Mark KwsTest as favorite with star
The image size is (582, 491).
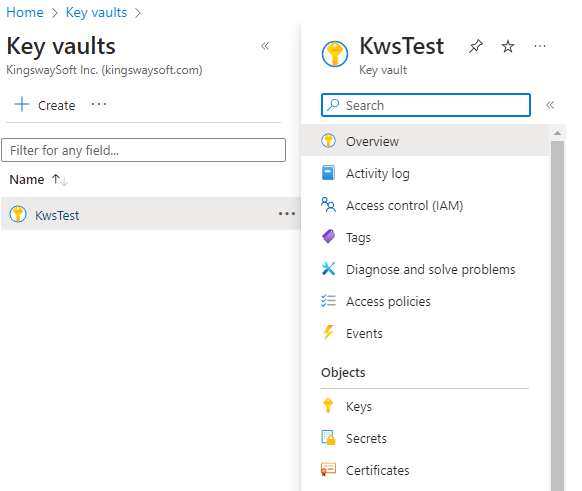tap(508, 46)
